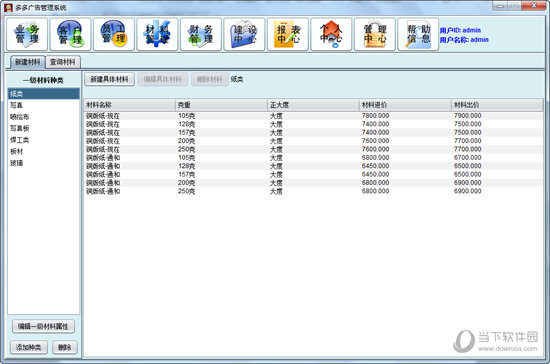Click the greyed 删除材料 button
This screenshot has height=364, width=550.
(210, 79)
